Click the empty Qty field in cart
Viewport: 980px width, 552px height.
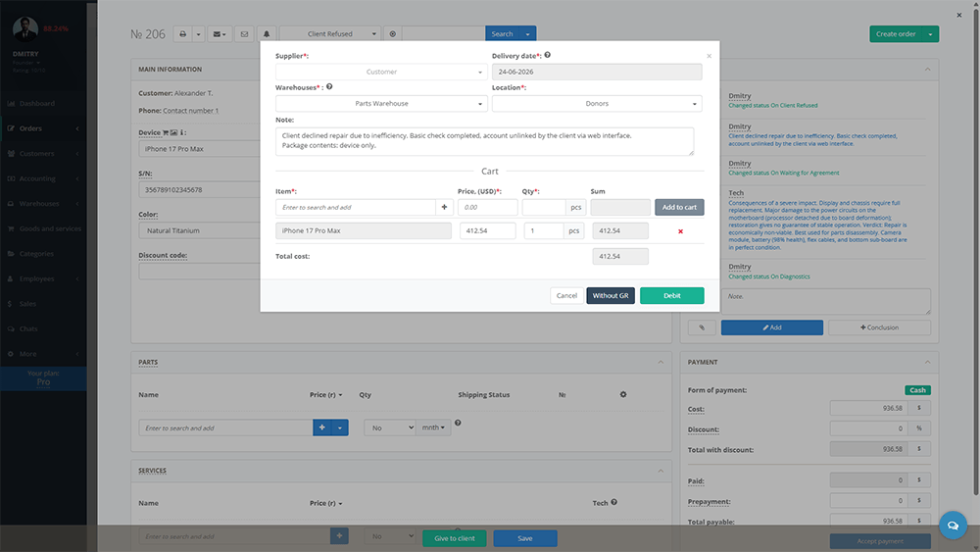[544, 207]
